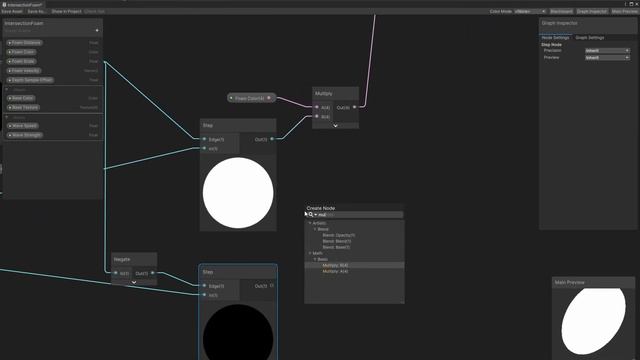Click the Multiply node Out port

(x=354, y=107)
